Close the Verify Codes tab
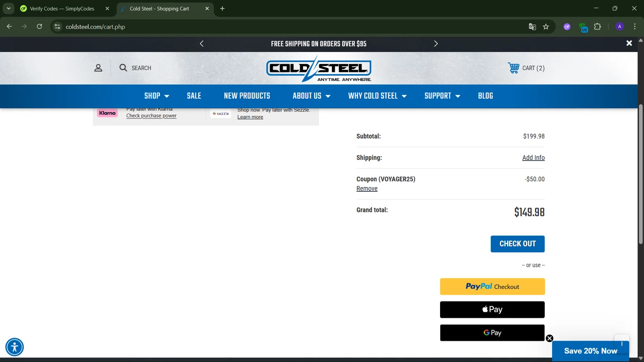 107,9
